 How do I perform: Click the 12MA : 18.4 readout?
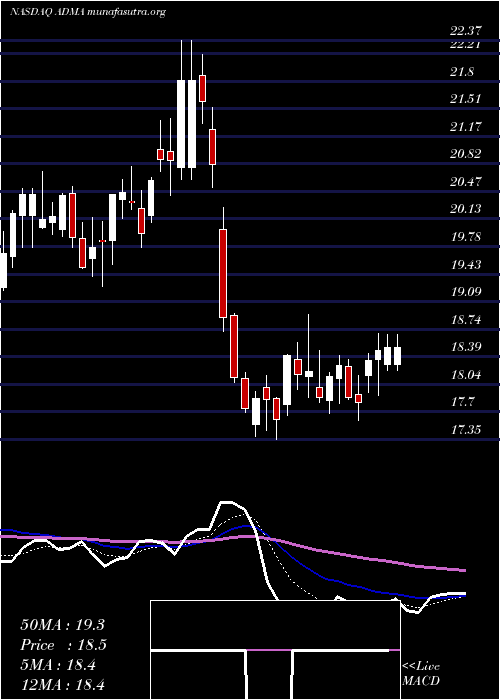coord(62,684)
